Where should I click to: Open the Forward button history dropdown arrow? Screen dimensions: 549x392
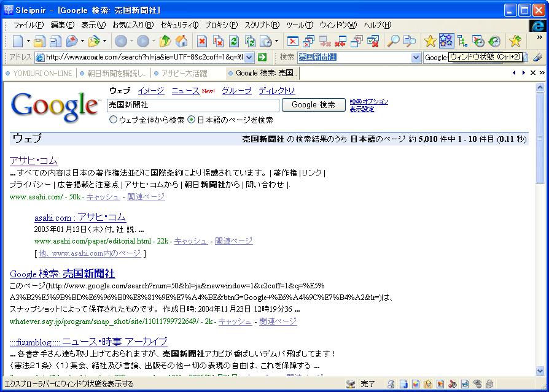(154, 41)
